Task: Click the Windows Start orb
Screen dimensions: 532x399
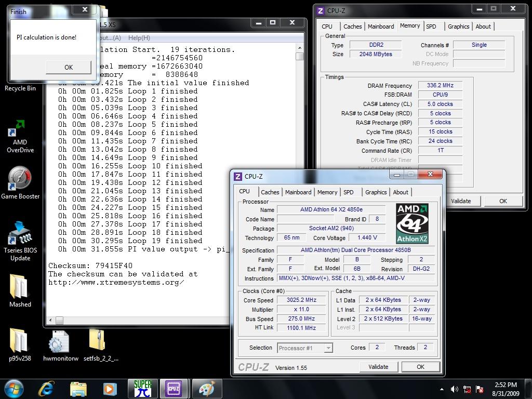Action: [14, 389]
